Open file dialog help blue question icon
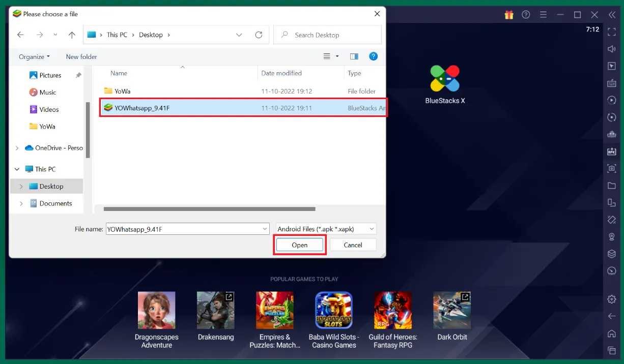The width and height of the screenshot is (624, 364). click(x=374, y=56)
